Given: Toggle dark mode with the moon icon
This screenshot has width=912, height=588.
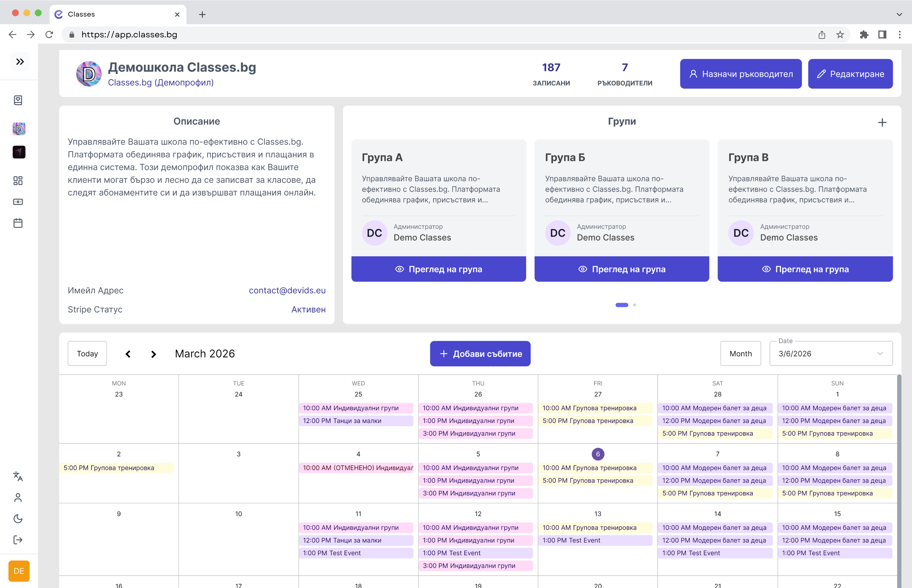Looking at the screenshot, I should coord(18,518).
